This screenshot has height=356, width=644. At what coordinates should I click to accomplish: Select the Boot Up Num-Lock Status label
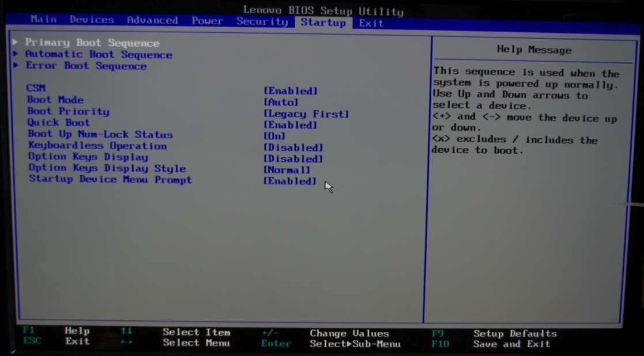coord(101,134)
